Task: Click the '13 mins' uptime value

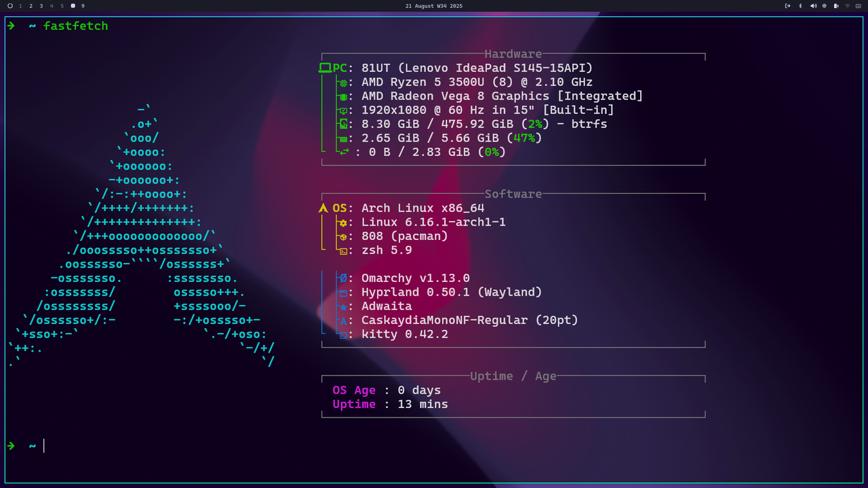Action: [x=423, y=404]
